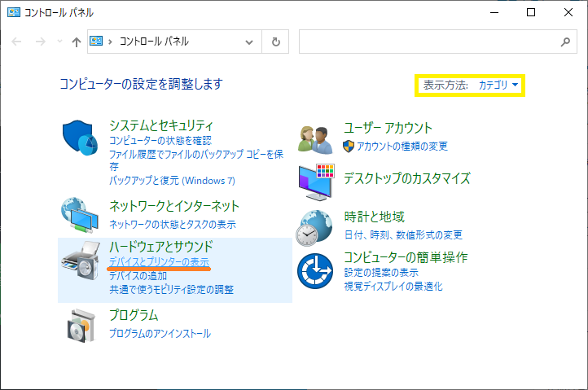Open コンピューターの簡単操作 category
The image size is (588, 390).
(x=406, y=257)
